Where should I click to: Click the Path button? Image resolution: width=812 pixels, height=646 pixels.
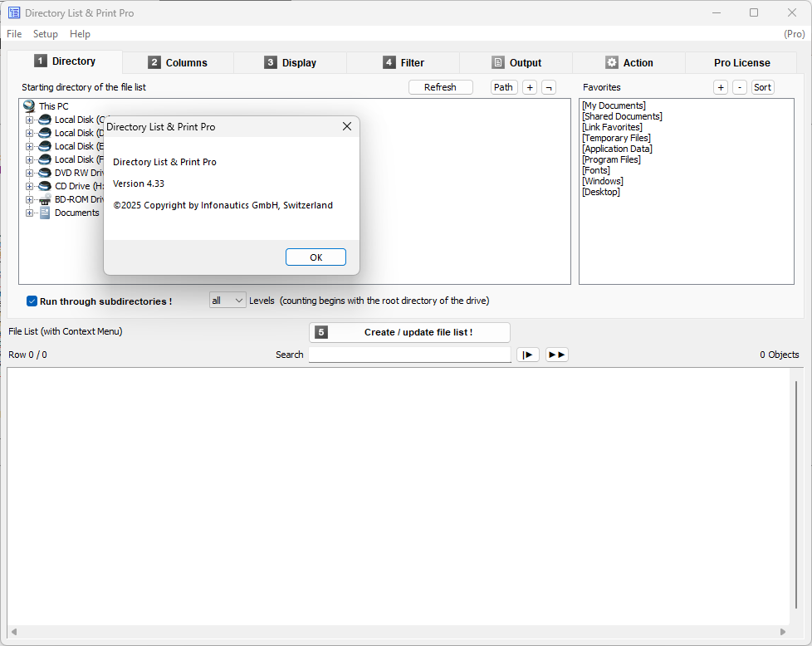click(x=503, y=87)
